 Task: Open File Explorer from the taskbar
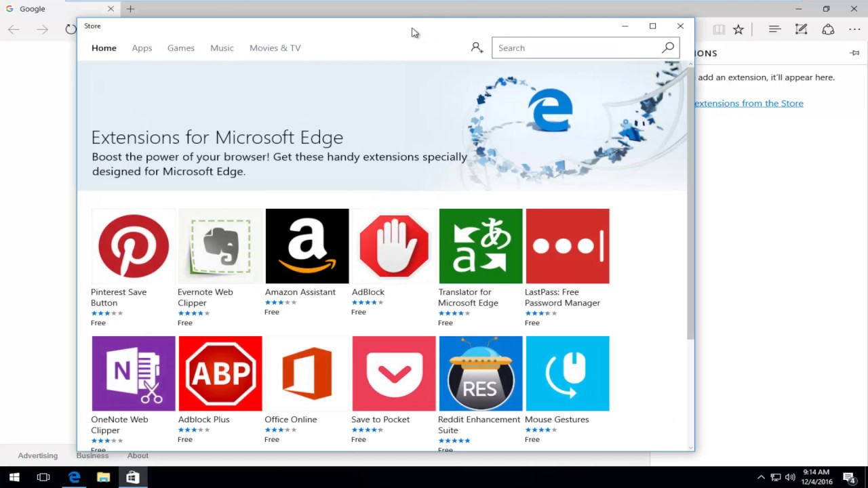point(104,477)
